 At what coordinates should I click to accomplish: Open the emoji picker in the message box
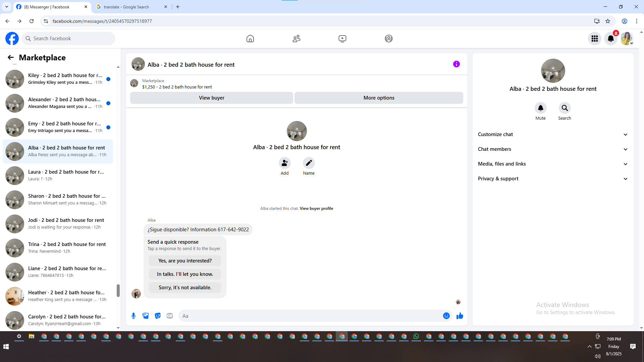click(x=446, y=316)
